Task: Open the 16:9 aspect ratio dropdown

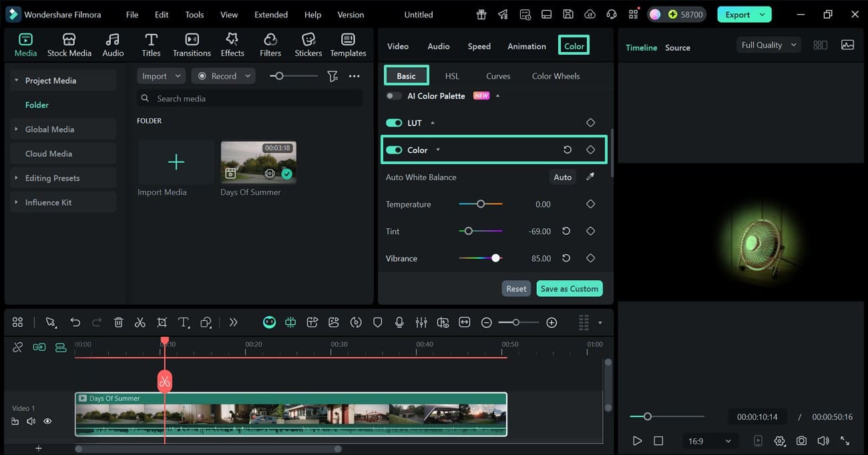Action: (x=710, y=440)
